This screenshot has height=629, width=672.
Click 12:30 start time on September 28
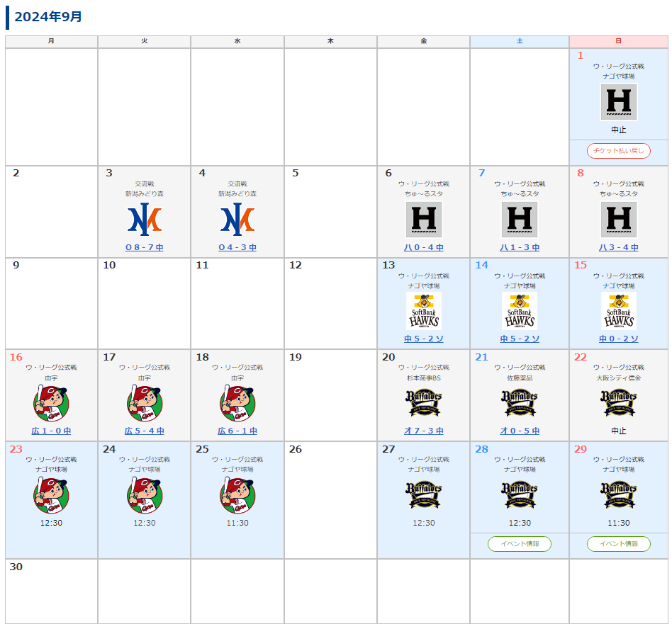(520, 523)
